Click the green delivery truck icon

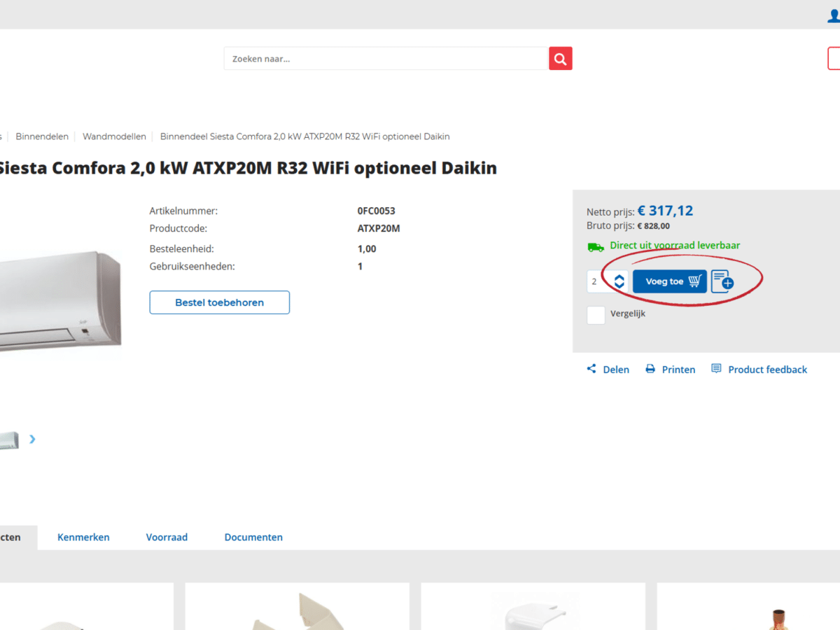596,246
